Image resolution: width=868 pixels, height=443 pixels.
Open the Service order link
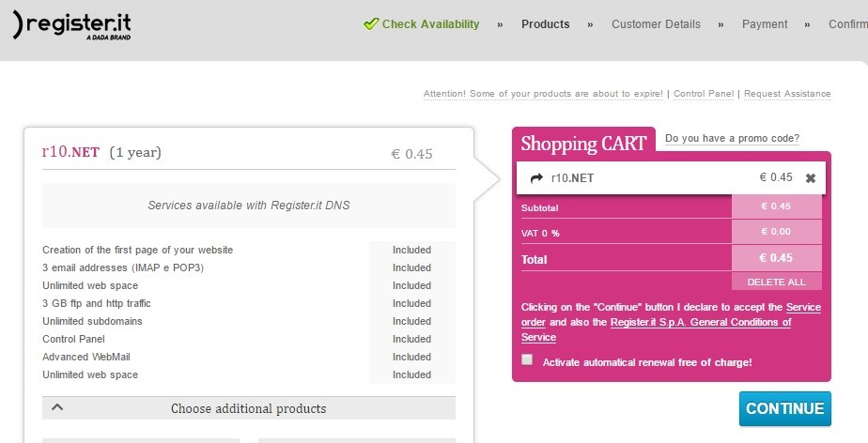coord(671,314)
